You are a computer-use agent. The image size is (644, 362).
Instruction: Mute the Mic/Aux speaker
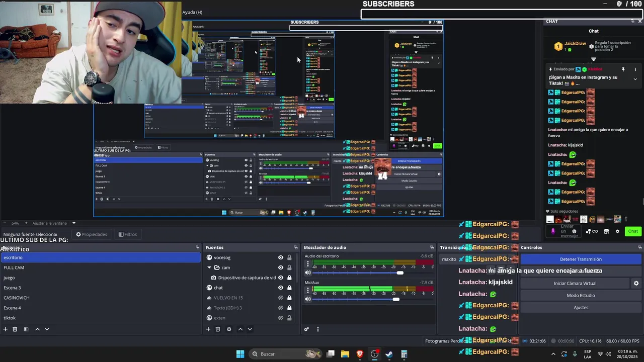(308, 299)
